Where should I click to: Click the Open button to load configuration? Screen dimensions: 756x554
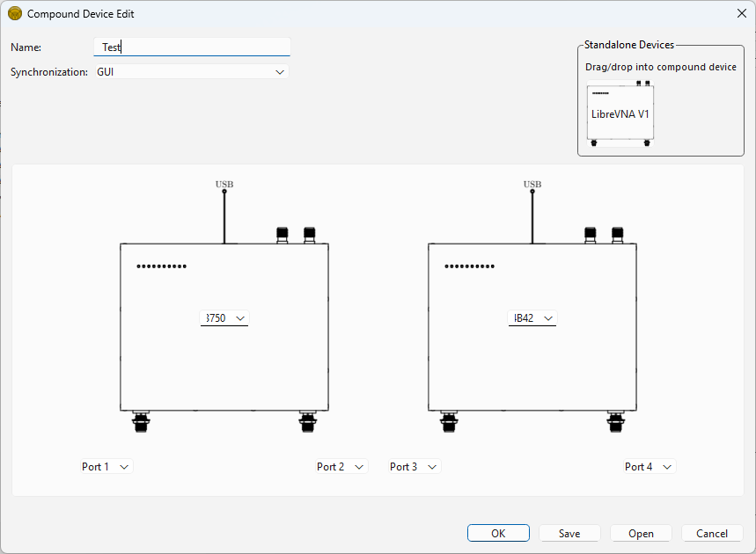(x=641, y=533)
